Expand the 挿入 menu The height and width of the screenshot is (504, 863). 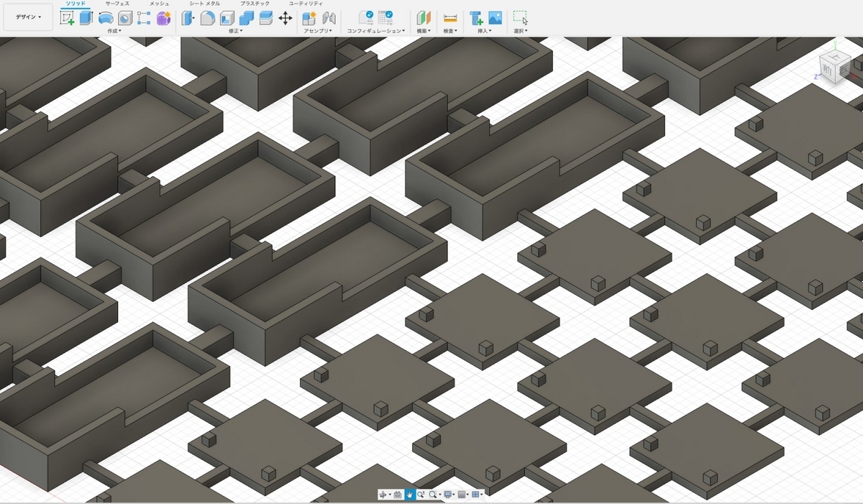coord(485,31)
